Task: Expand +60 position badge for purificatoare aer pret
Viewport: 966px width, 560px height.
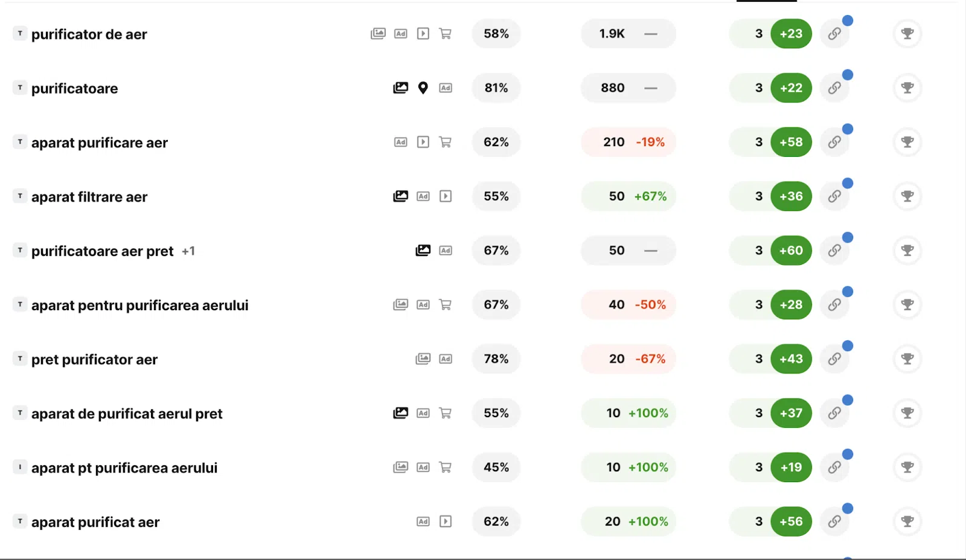Action: 791,250
